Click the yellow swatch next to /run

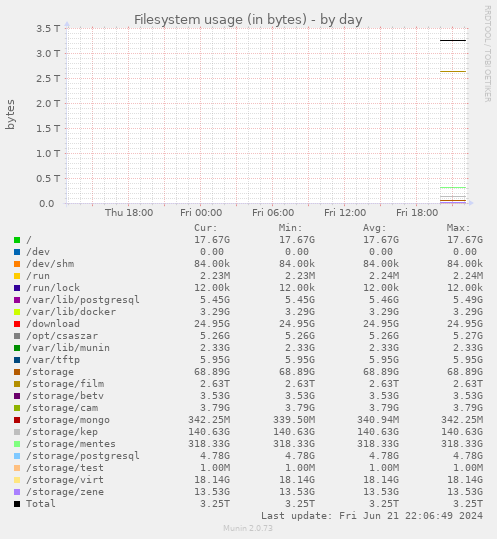point(17,276)
